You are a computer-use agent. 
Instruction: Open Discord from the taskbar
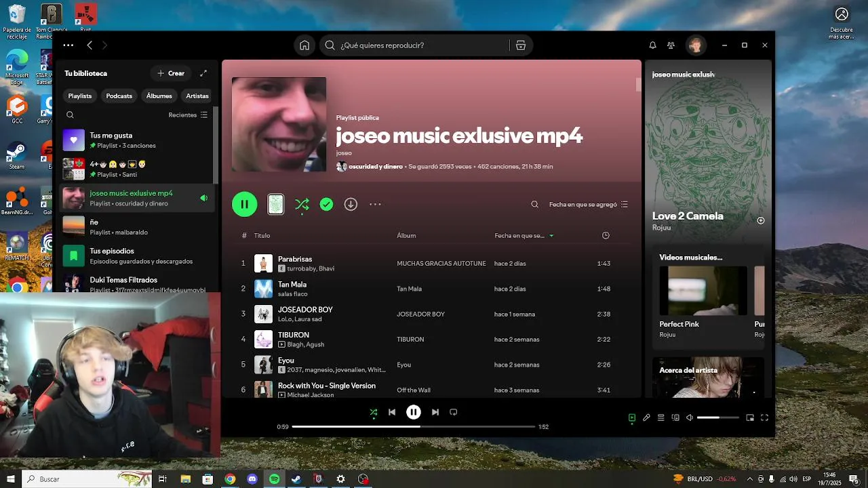(x=252, y=479)
